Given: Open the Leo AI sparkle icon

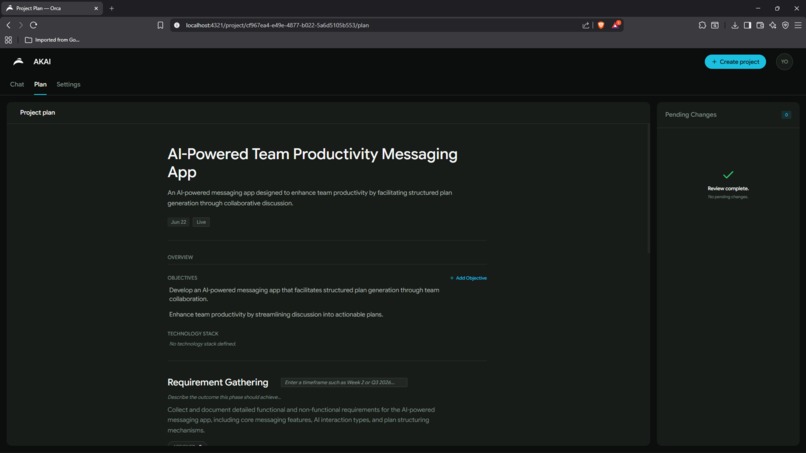Looking at the screenshot, I should [x=773, y=25].
